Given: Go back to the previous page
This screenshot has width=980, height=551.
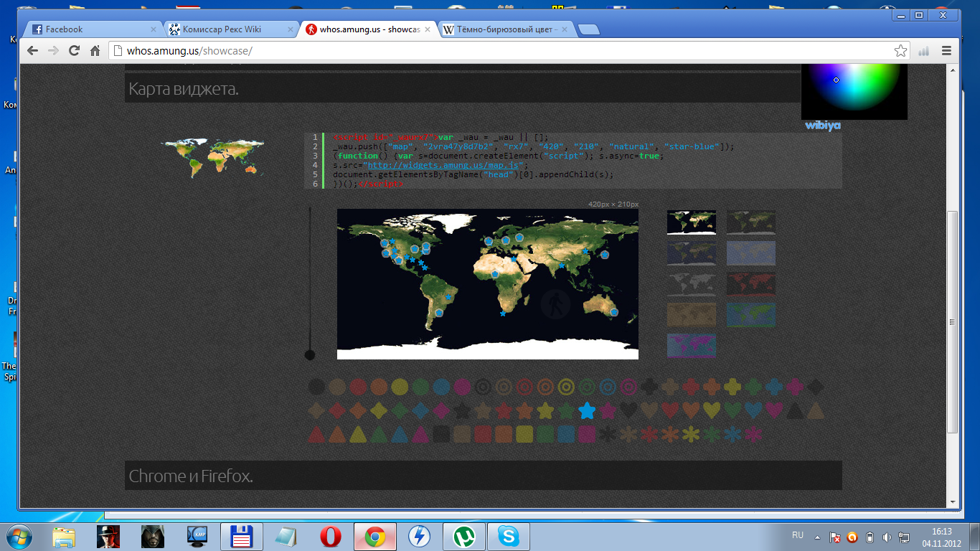Looking at the screenshot, I should 32,51.
